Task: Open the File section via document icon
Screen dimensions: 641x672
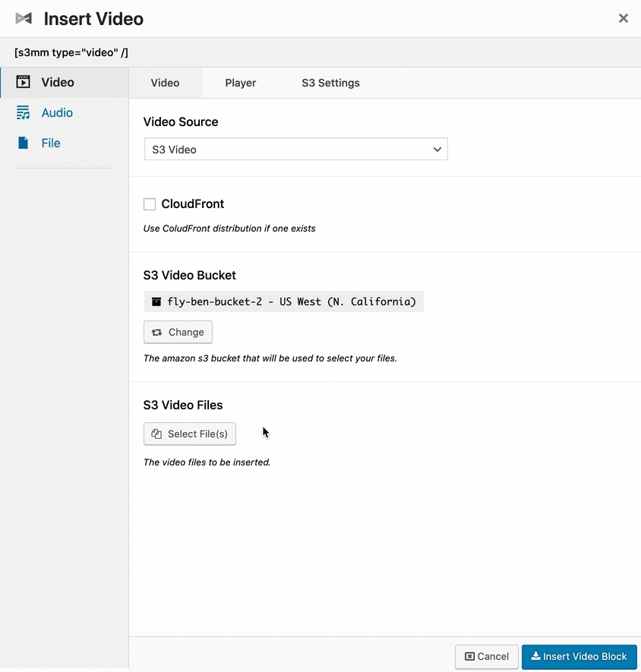Action: point(23,143)
